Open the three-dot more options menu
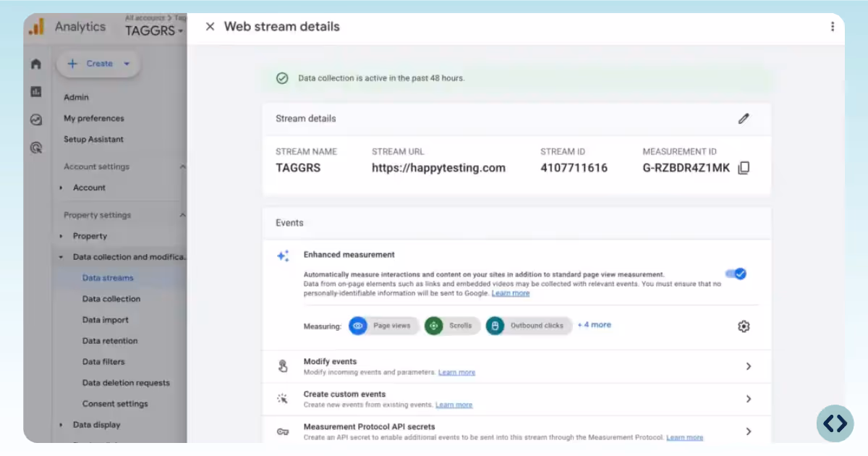The image size is (868, 456). tap(833, 27)
